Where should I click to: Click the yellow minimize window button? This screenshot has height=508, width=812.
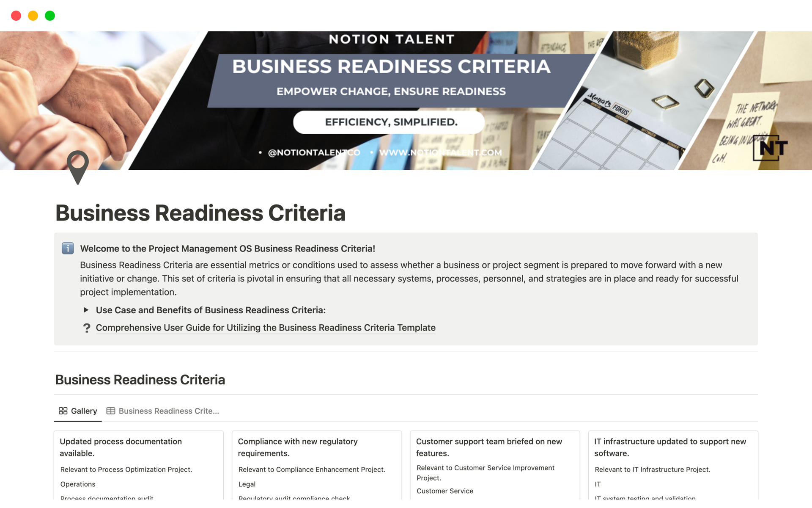click(33, 16)
